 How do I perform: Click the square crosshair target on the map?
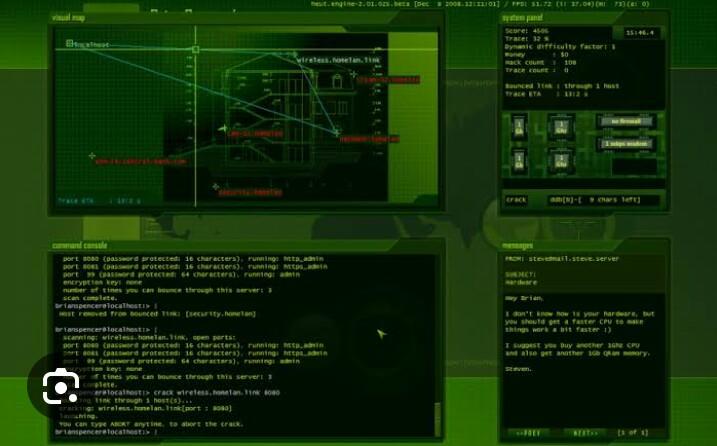pos(195,49)
